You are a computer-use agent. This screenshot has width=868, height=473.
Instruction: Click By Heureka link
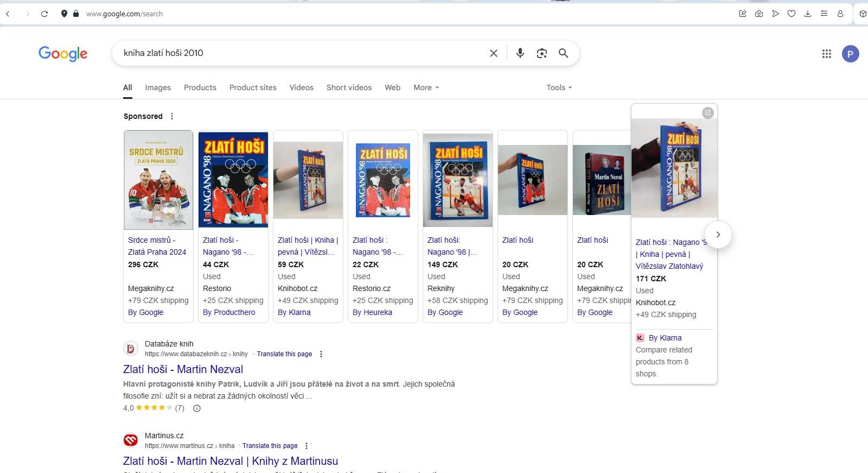pyautogui.click(x=372, y=312)
